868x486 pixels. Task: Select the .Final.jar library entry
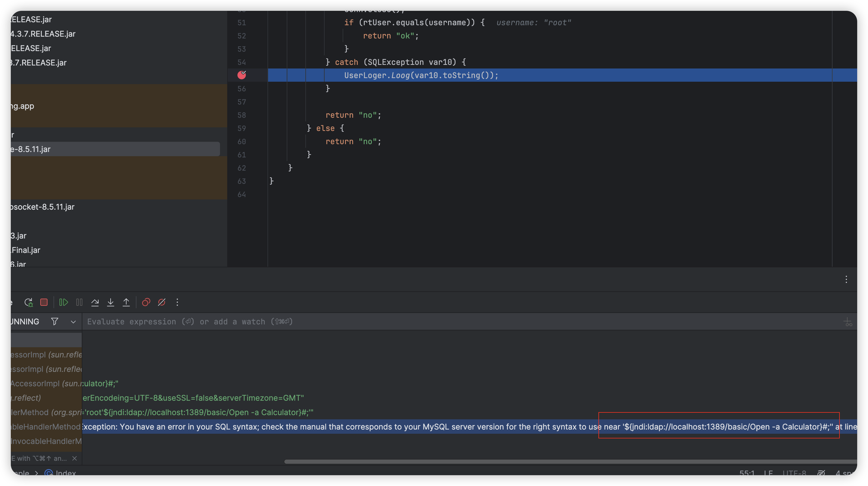[x=26, y=250]
